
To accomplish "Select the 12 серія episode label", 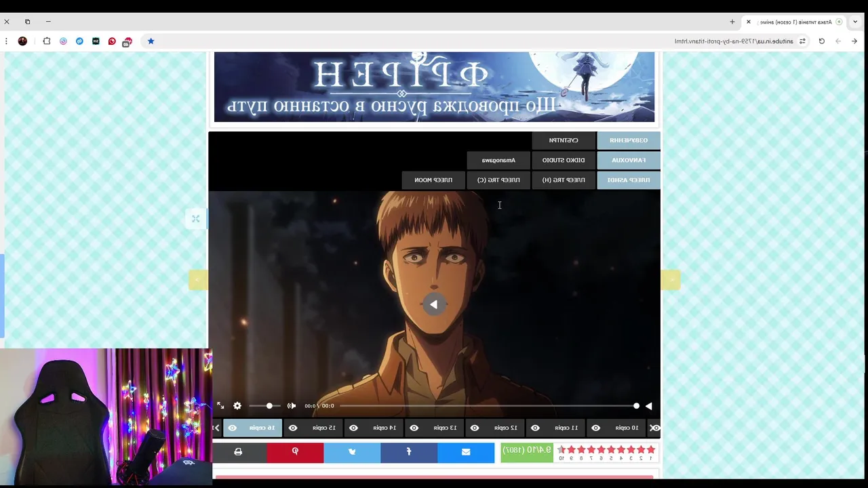I will click(x=506, y=428).
